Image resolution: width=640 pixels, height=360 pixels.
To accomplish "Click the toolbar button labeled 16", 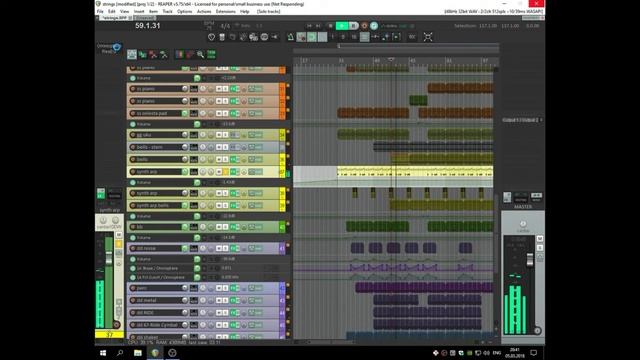I will point(354,37).
